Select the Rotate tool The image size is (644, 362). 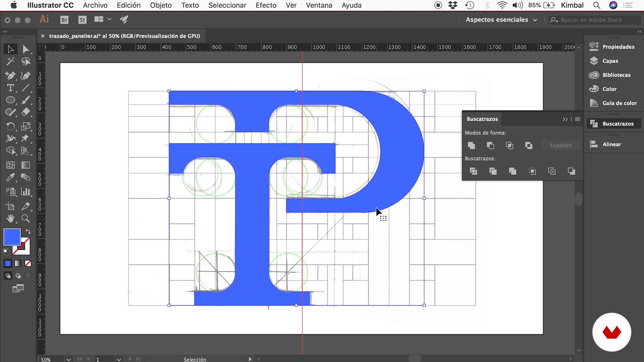[10, 126]
